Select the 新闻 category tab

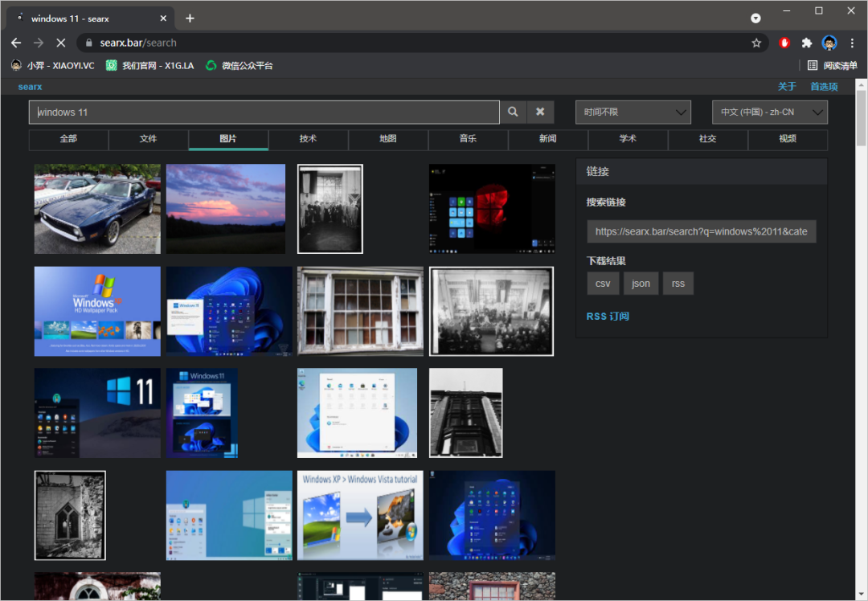pyautogui.click(x=547, y=139)
